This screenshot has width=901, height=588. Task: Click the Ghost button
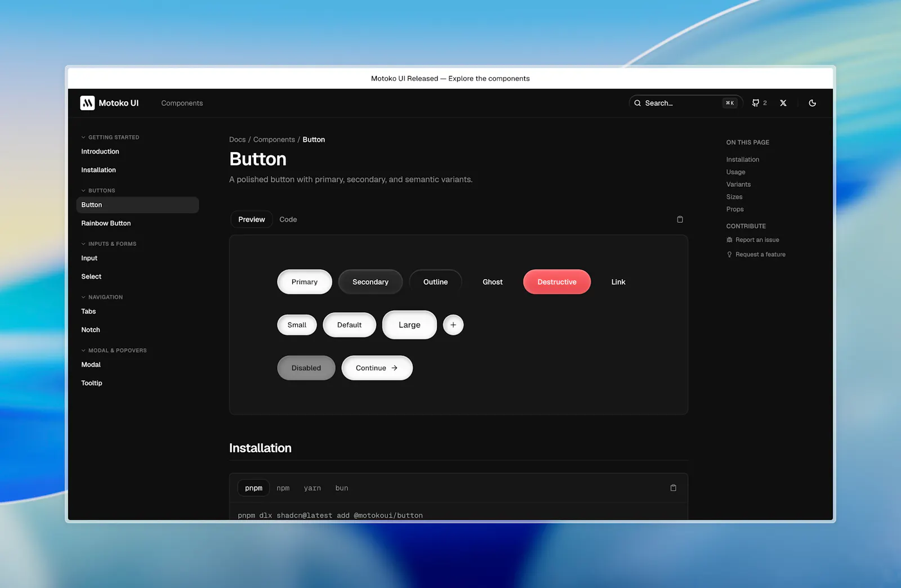(x=493, y=282)
